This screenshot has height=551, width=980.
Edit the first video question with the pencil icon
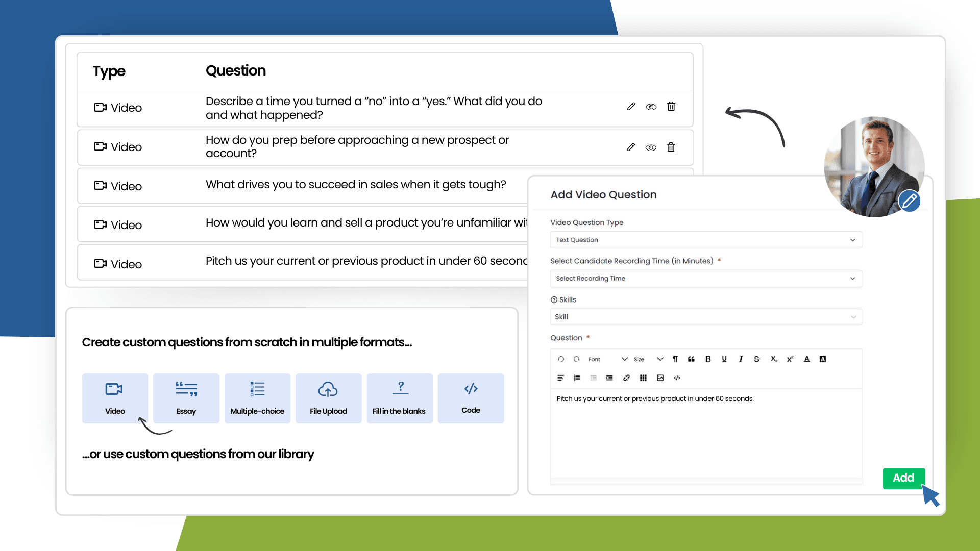click(x=631, y=107)
